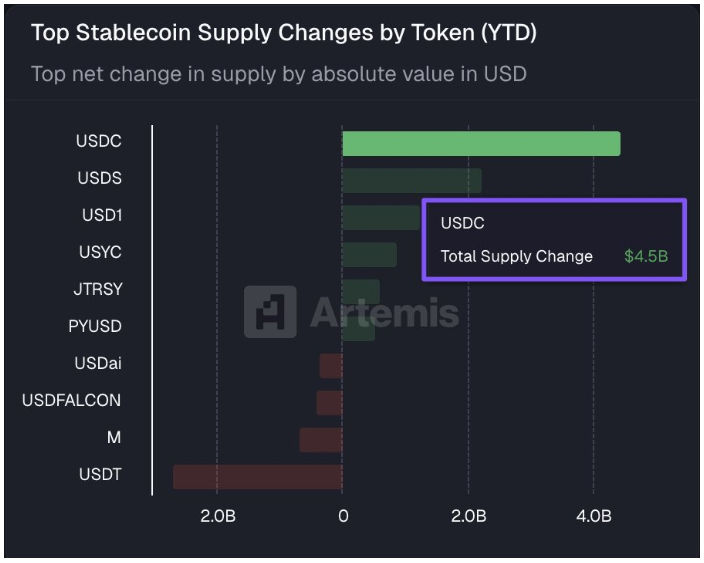Click the Artemis watermark logo icon
This screenshot has width=704, height=563.
coord(270,311)
